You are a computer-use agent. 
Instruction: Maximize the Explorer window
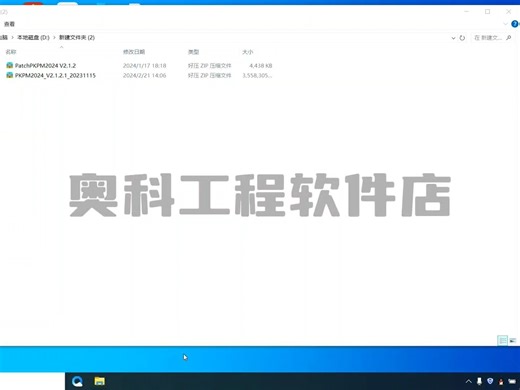coord(487,12)
